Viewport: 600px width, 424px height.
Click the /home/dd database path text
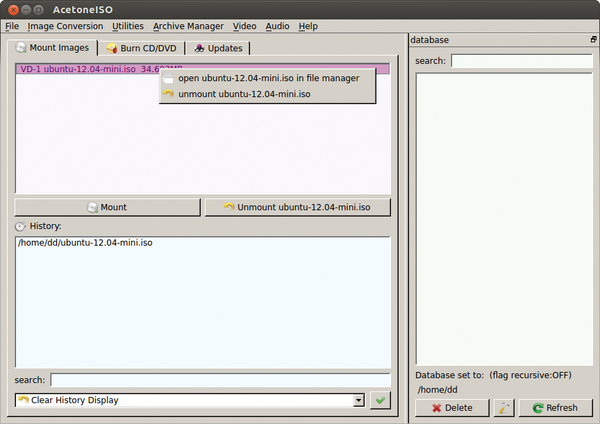pos(437,390)
